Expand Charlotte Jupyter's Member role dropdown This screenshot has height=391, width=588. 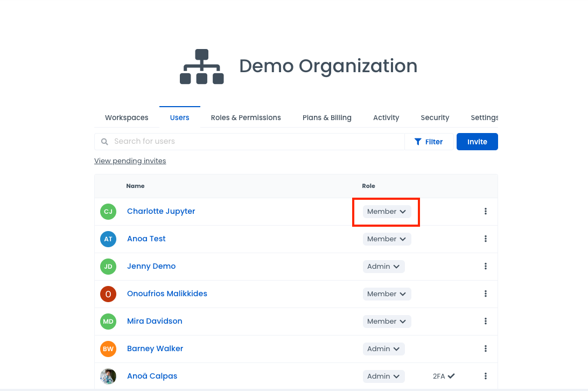[387, 212]
